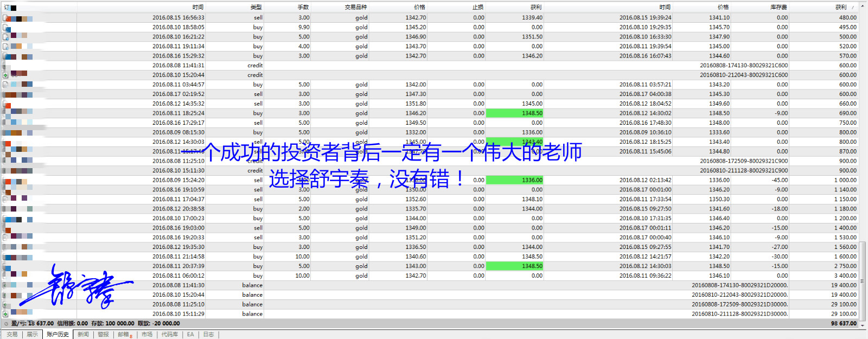Open the 邮箱 tab with unread badge

(x=125, y=335)
